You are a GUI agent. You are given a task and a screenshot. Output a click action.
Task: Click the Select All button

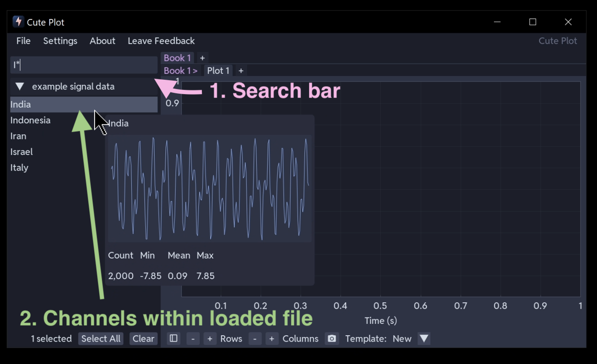tap(100, 338)
